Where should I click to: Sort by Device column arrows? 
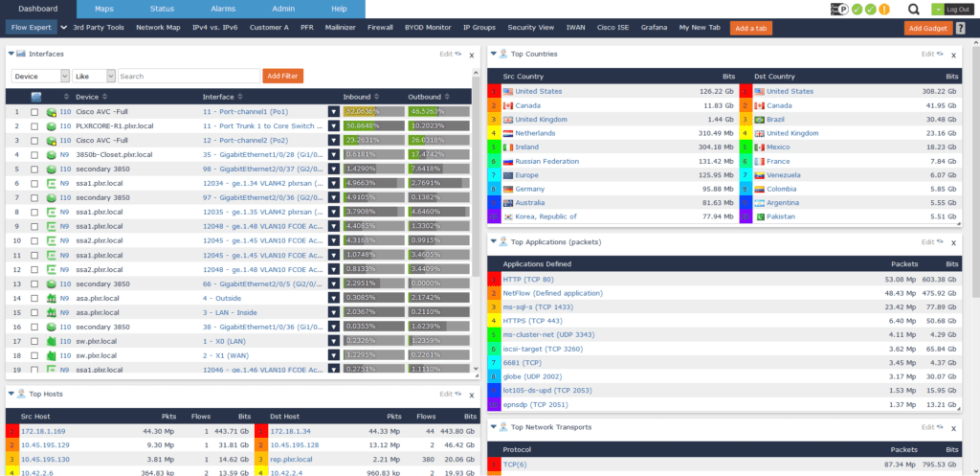pos(104,97)
